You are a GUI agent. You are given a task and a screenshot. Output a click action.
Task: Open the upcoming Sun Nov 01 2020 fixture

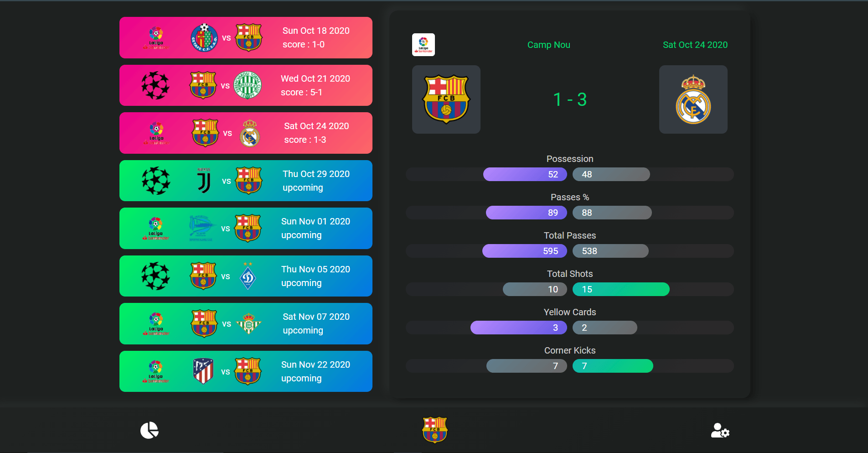click(x=246, y=228)
